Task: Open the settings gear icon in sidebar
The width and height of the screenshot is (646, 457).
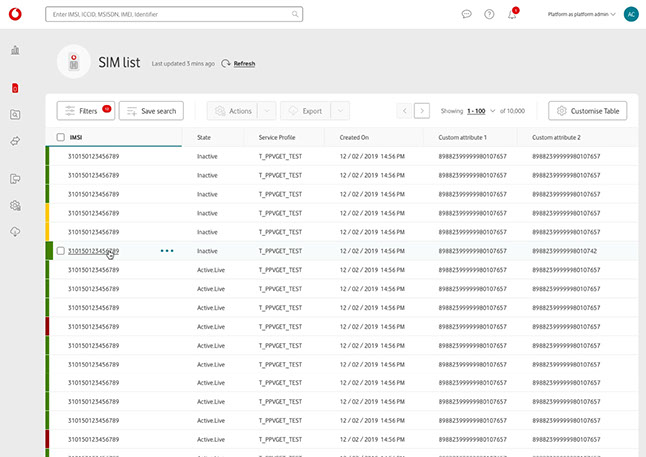Action: pyautogui.click(x=15, y=205)
